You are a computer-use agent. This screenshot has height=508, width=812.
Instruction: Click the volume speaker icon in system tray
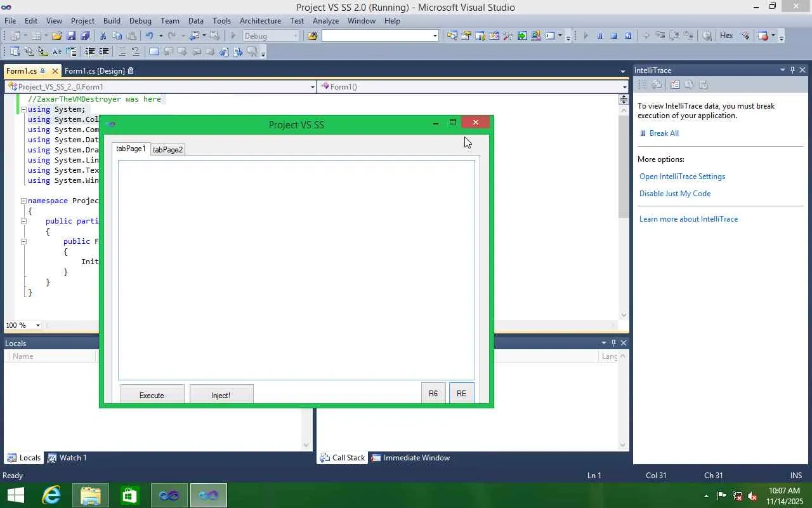point(752,496)
